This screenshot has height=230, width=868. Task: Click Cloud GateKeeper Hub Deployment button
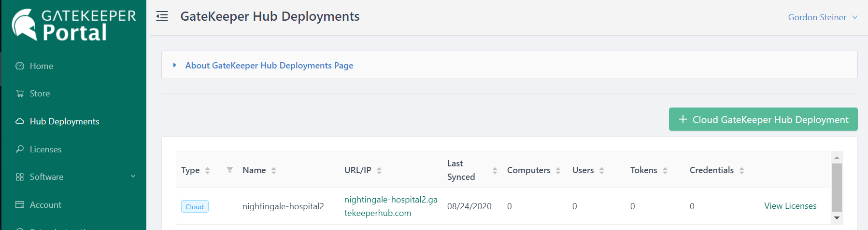click(x=763, y=119)
